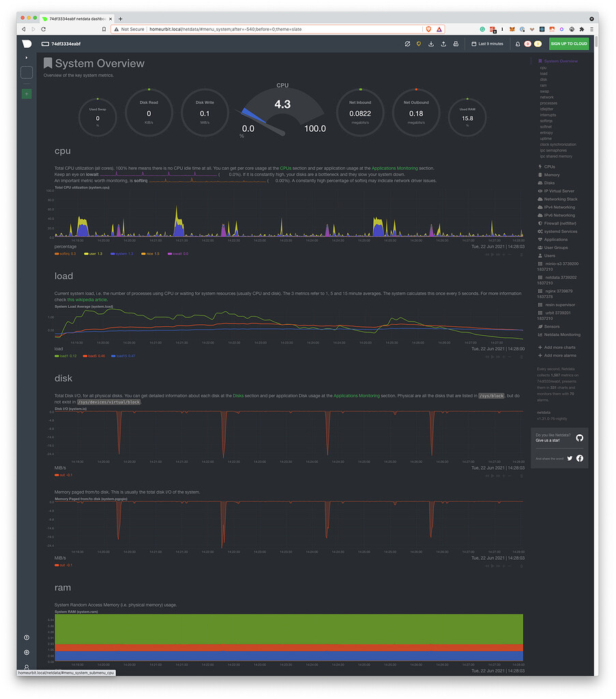The image size is (616, 699).
Task: Click the SIGN UP TO CLOUD button
Action: pos(569,44)
